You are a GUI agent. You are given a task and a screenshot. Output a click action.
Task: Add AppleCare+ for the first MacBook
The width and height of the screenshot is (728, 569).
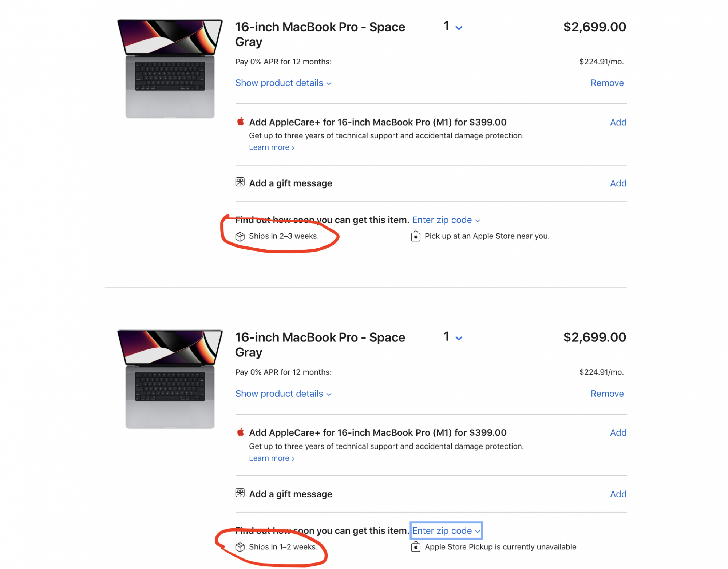tap(618, 122)
